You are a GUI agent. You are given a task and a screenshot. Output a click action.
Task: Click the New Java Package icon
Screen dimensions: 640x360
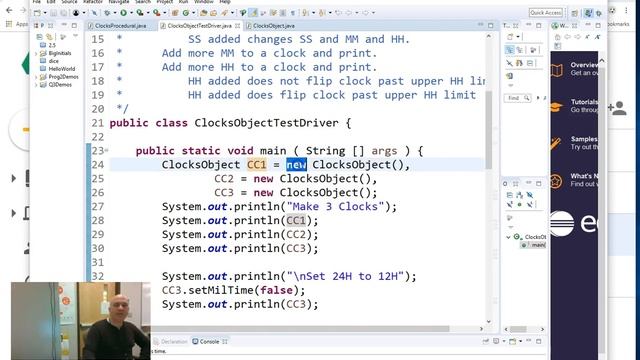pyautogui.click(x=176, y=13)
